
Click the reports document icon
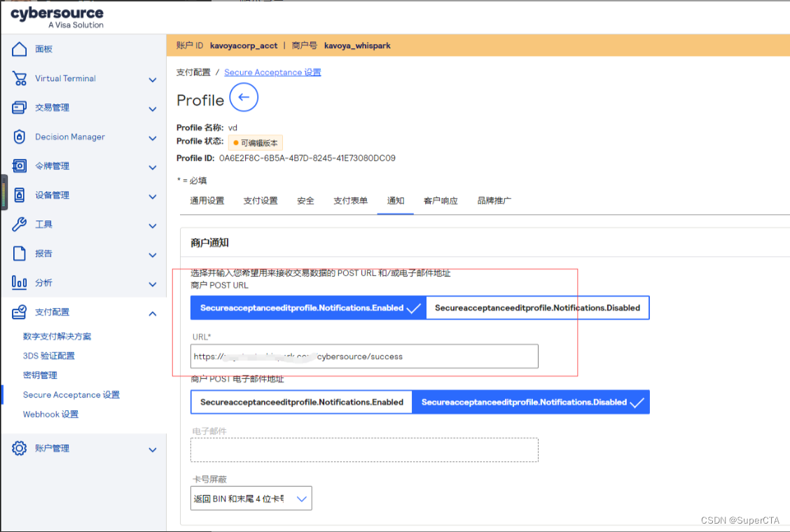tap(19, 253)
